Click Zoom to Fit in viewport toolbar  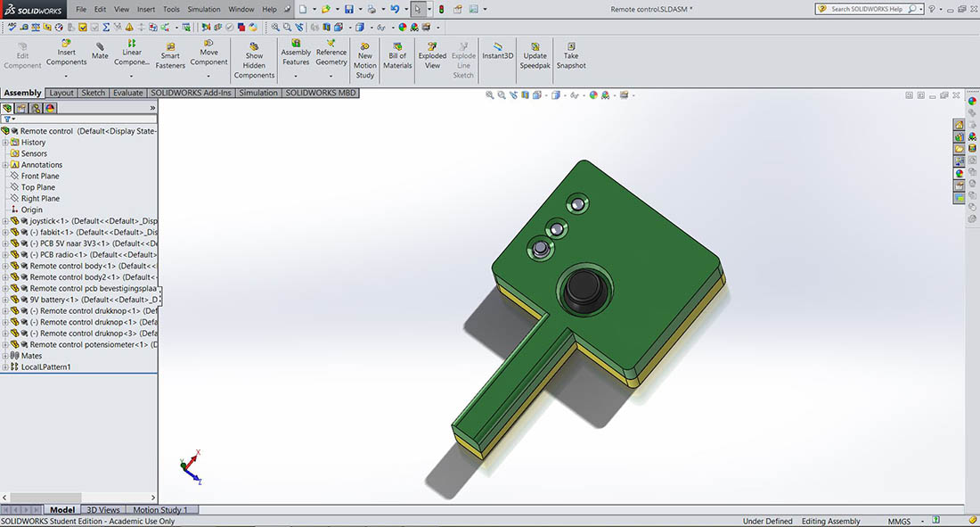(x=490, y=95)
